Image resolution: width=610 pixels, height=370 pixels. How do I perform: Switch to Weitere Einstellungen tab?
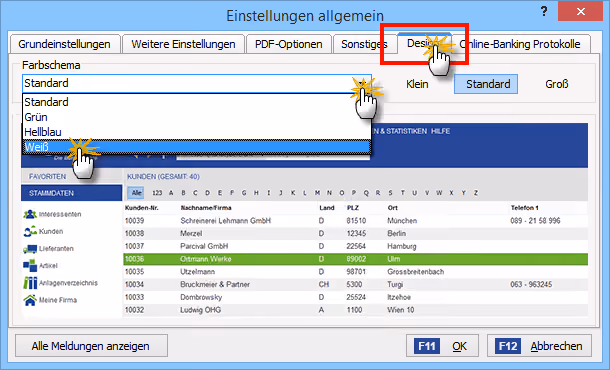point(183,44)
